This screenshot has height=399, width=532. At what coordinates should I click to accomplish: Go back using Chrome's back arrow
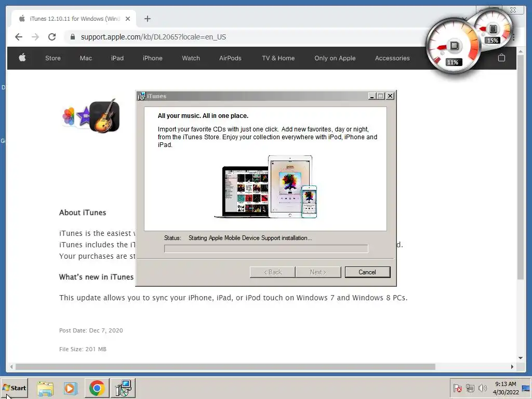[19, 37]
